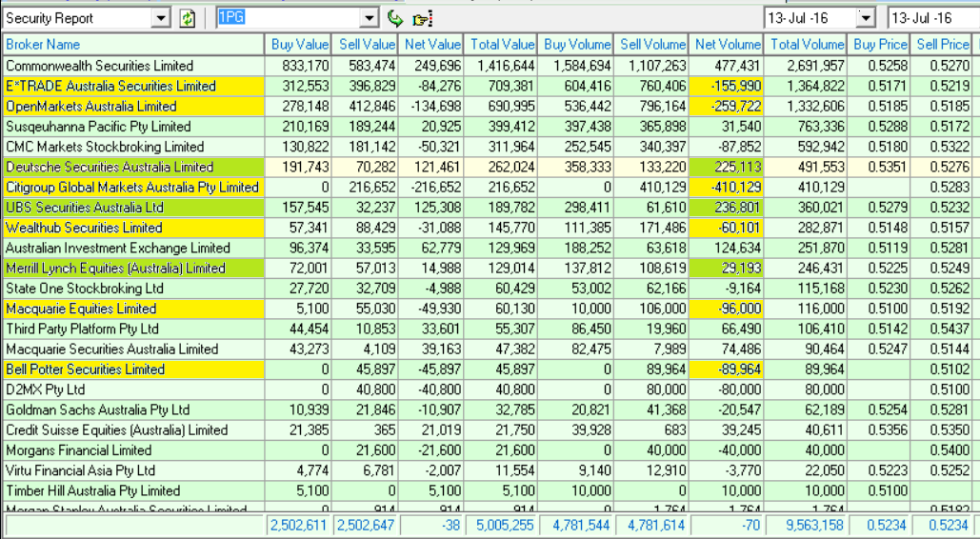Viewport: 980px width, 539px height.
Task: Click the green refresh icon
Action: click(188, 19)
